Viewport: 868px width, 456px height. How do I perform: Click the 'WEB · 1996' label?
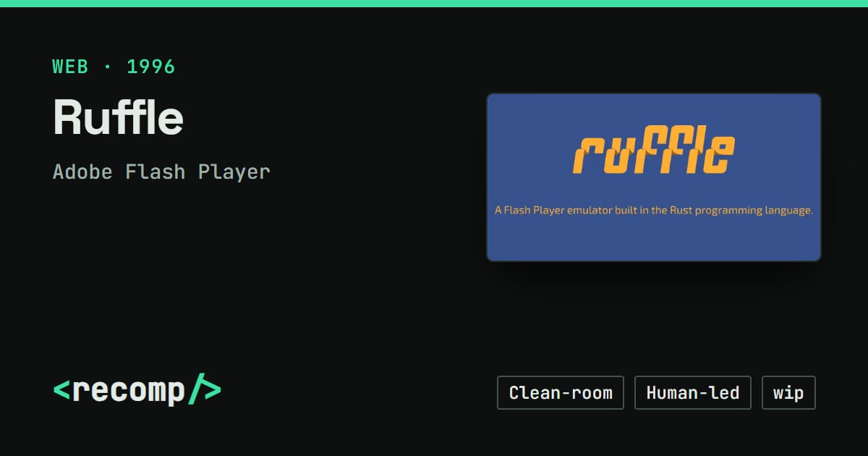coord(114,67)
